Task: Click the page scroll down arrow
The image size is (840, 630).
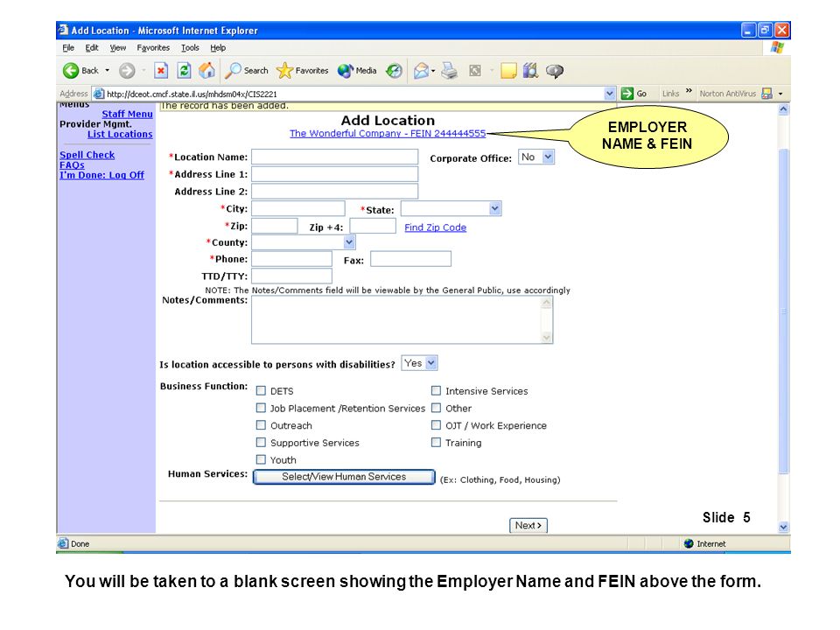Action: [x=783, y=527]
